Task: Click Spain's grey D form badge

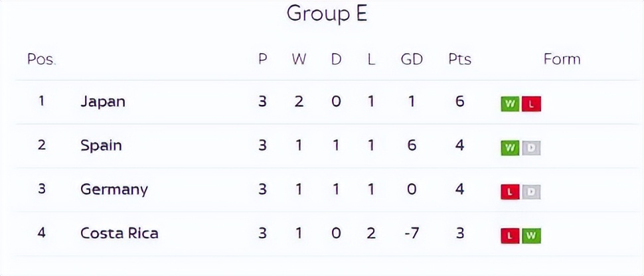Action: click(531, 148)
